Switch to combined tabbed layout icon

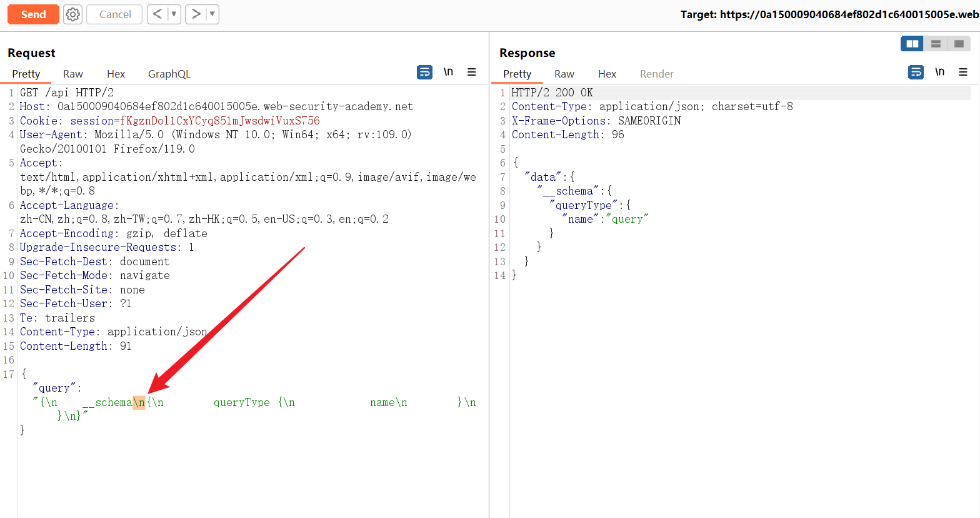pyautogui.click(x=959, y=44)
